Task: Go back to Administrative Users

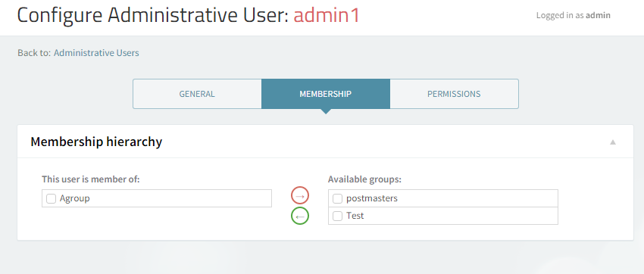Action: click(x=96, y=53)
